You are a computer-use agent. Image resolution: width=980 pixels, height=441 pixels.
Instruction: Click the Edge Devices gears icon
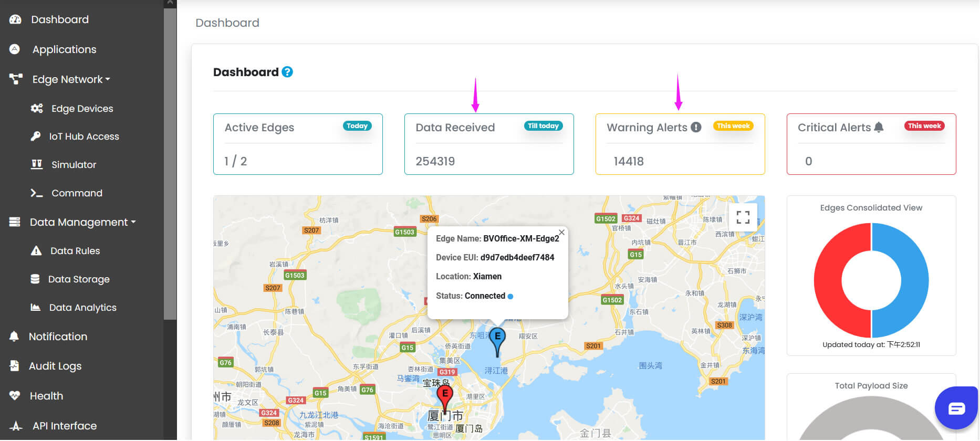click(x=37, y=108)
